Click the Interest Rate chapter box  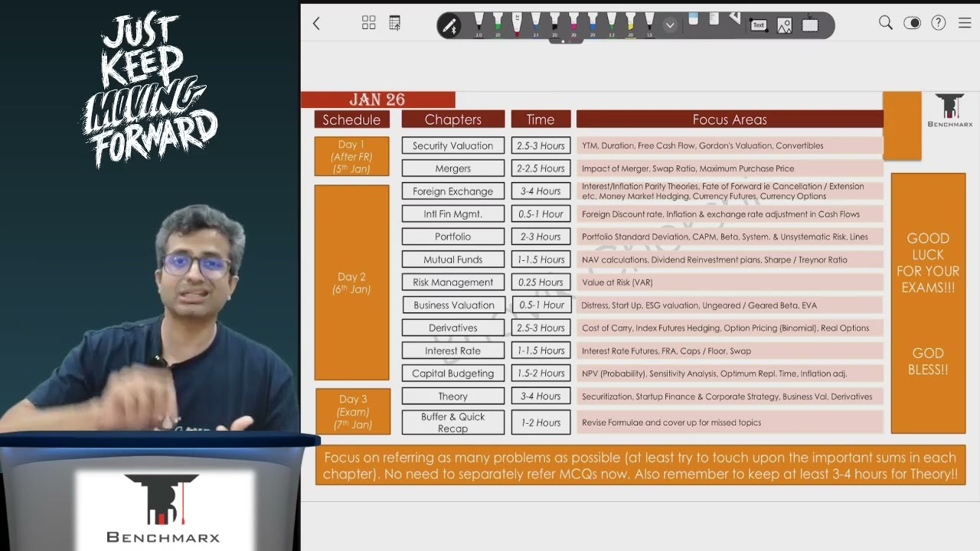point(453,350)
